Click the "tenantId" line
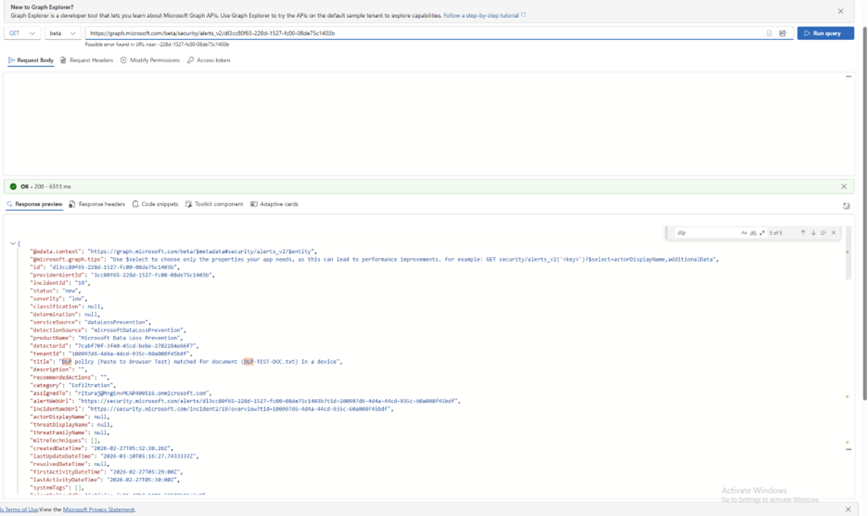The height and width of the screenshot is (516, 868). coord(112,354)
